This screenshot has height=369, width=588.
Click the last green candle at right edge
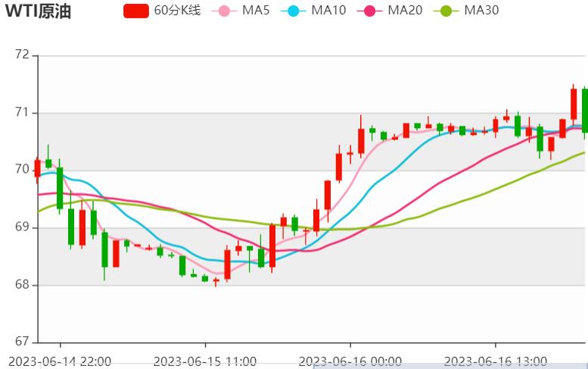(584, 110)
